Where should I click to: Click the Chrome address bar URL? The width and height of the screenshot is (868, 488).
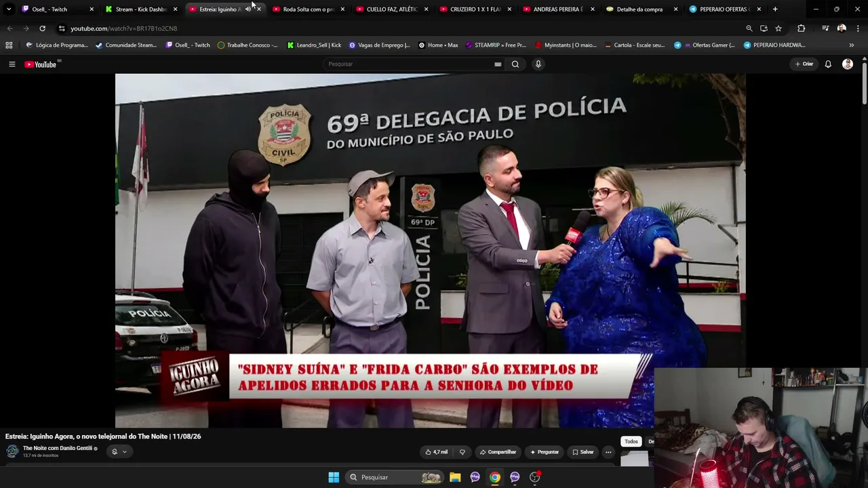click(123, 28)
